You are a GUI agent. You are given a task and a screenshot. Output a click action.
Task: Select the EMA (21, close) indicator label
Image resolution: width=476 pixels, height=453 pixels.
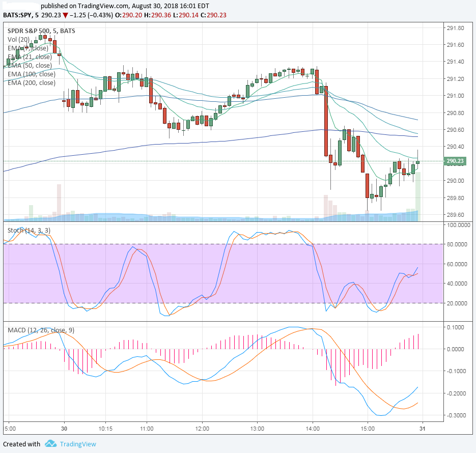pos(30,56)
